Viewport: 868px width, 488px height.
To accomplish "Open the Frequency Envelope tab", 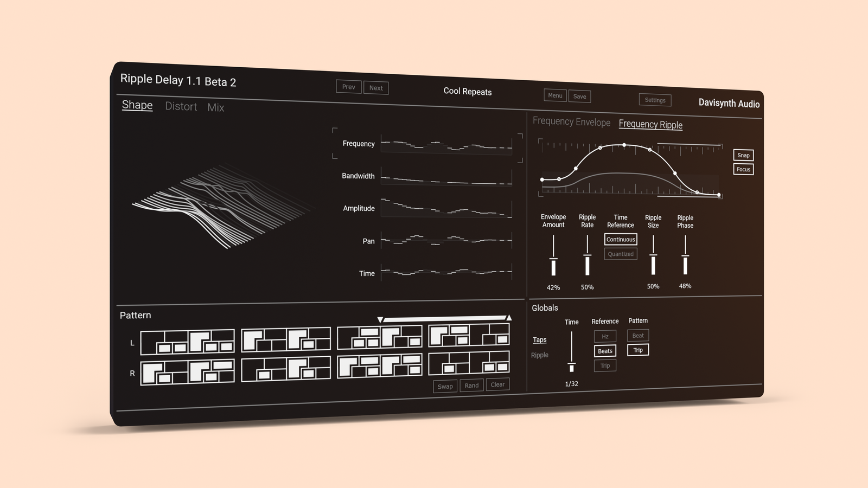I will (571, 121).
